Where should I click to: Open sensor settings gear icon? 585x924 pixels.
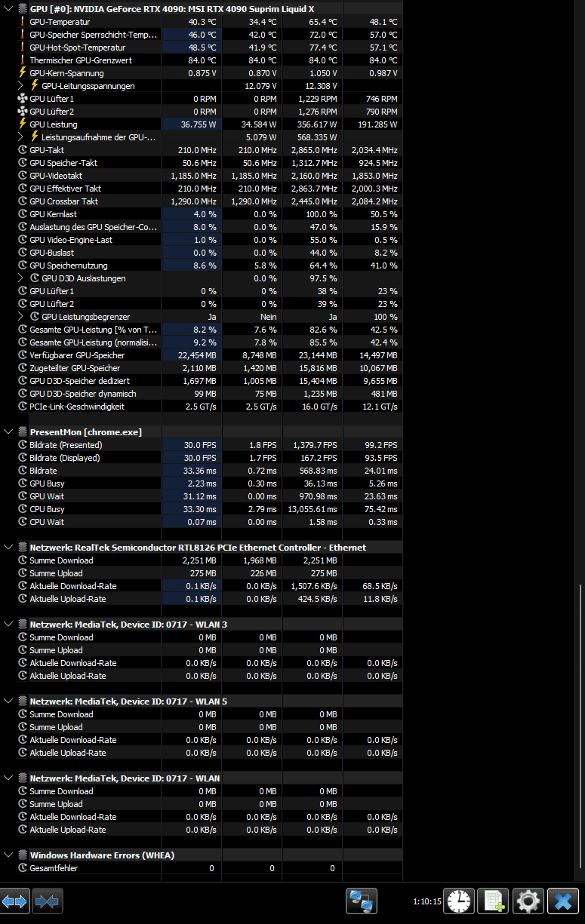pos(528,901)
